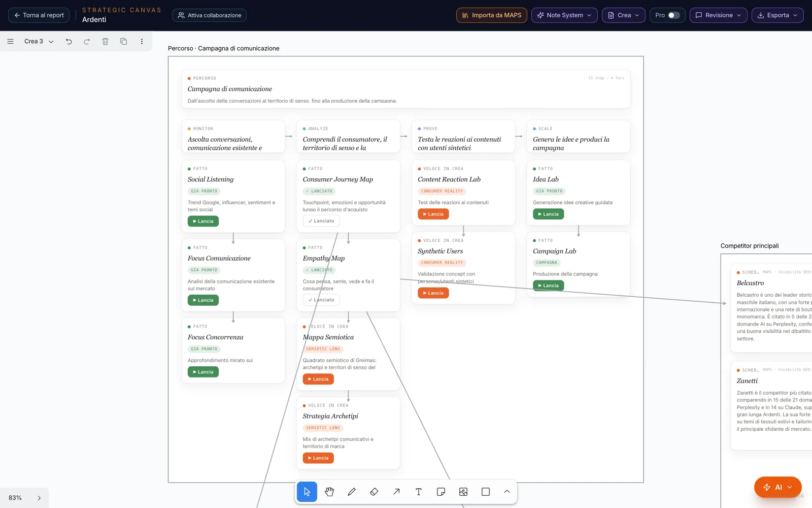Viewport: 812px width, 508px height.
Task: Launch Strategia Archetipi with Lancia
Action: (318, 458)
